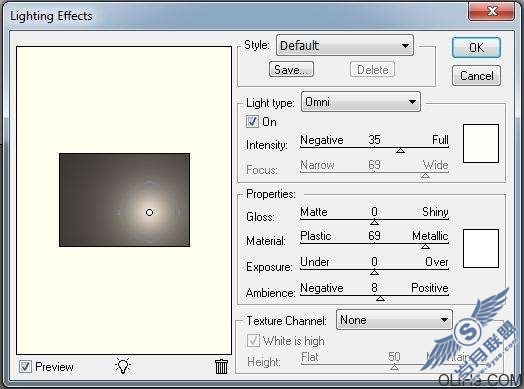Open the Style dropdown
The image size is (524, 389).
tap(345, 45)
